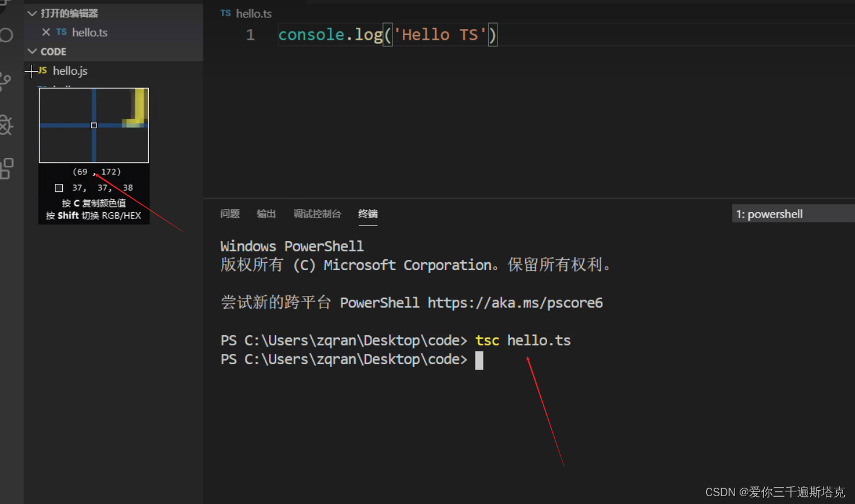Collapse the 打开的编辑器 section
The height and width of the screenshot is (504, 855).
click(x=31, y=13)
